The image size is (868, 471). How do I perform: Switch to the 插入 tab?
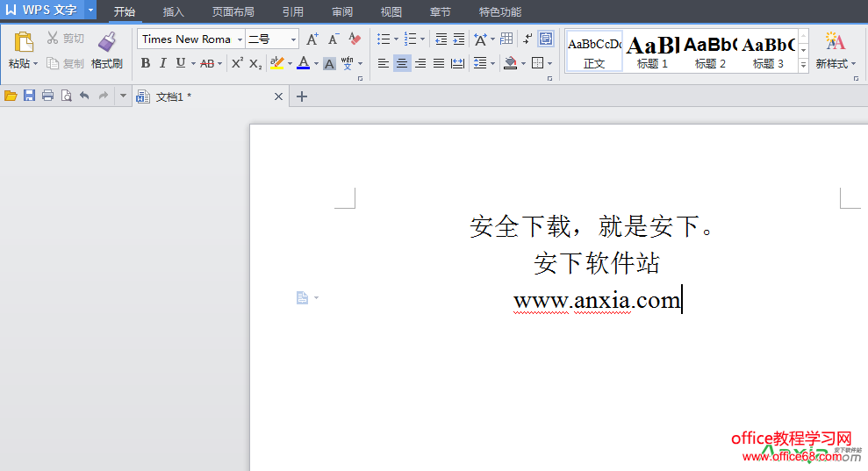[x=173, y=11]
